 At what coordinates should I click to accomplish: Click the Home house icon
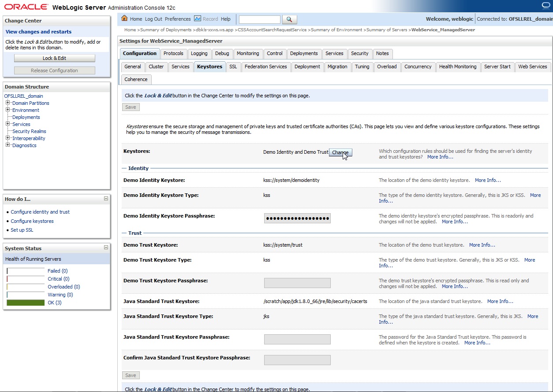click(124, 18)
